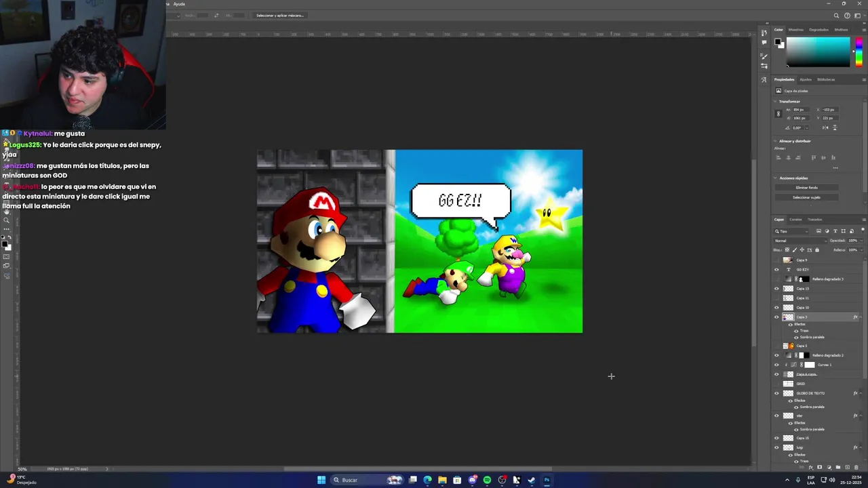Filter layers by pixel layers icon

[x=818, y=231]
